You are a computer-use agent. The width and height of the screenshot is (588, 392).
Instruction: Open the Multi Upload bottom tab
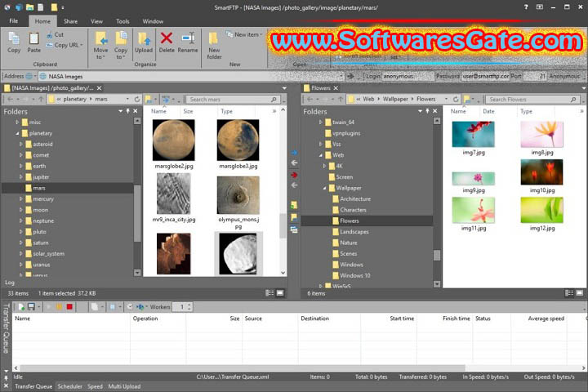(124, 386)
